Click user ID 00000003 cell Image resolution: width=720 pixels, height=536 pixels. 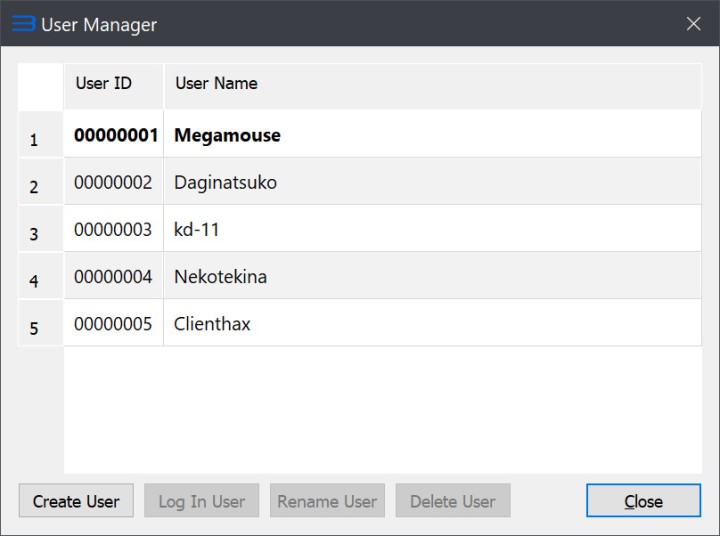113,230
